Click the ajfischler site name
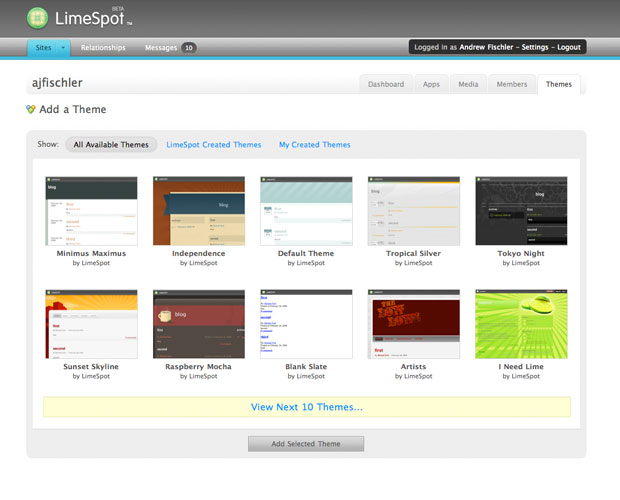620x500 pixels. tap(57, 83)
